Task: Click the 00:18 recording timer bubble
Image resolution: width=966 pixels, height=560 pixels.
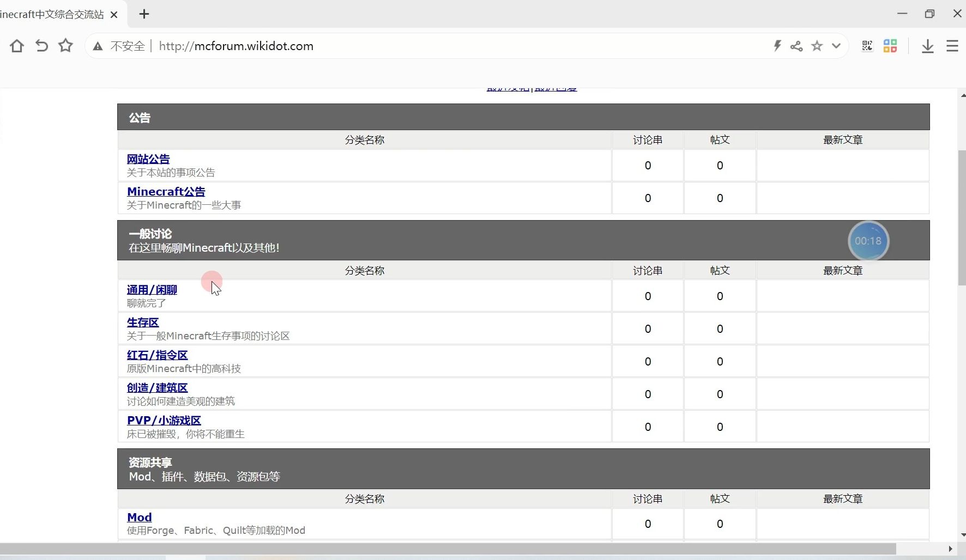Action: (868, 241)
